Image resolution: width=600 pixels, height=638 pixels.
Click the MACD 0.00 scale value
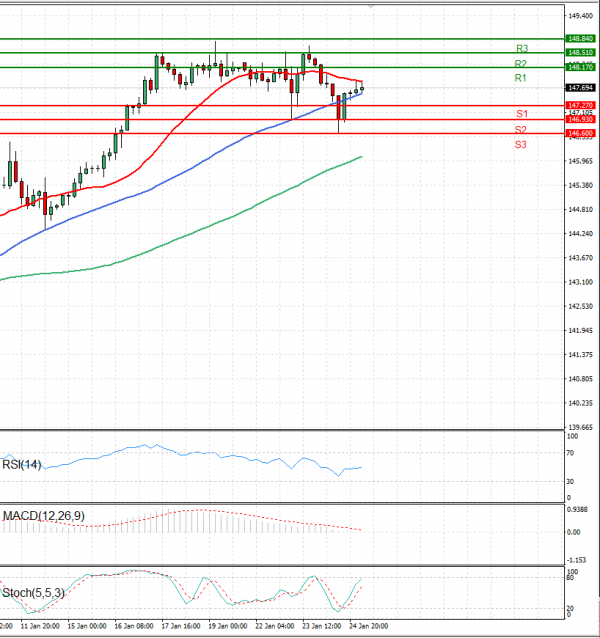[x=574, y=532]
